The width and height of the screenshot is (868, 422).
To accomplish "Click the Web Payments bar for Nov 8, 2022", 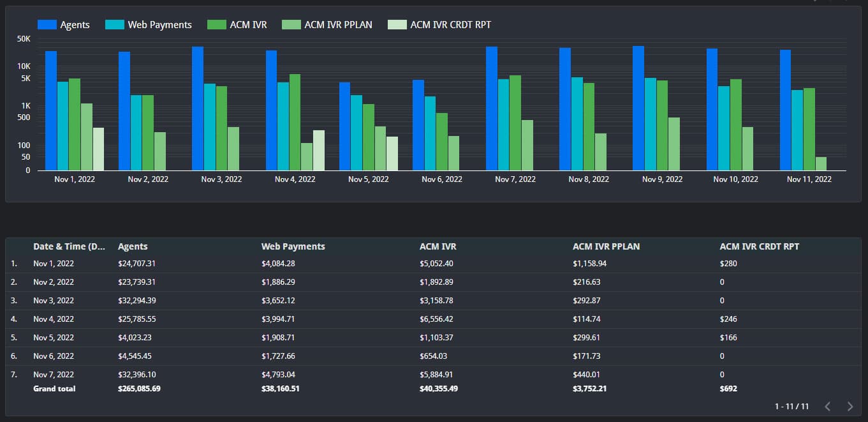I will click(x=577, y=124).
